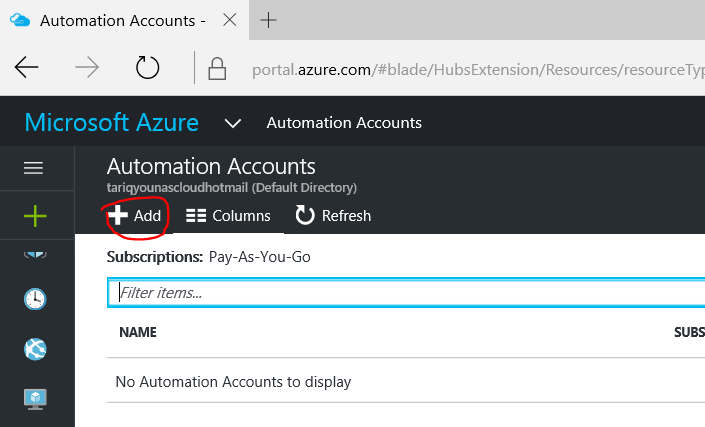Screen dimensions: 705x427
Task: Click the partially visible cube sidebar icon
Action: coord(35,254)
